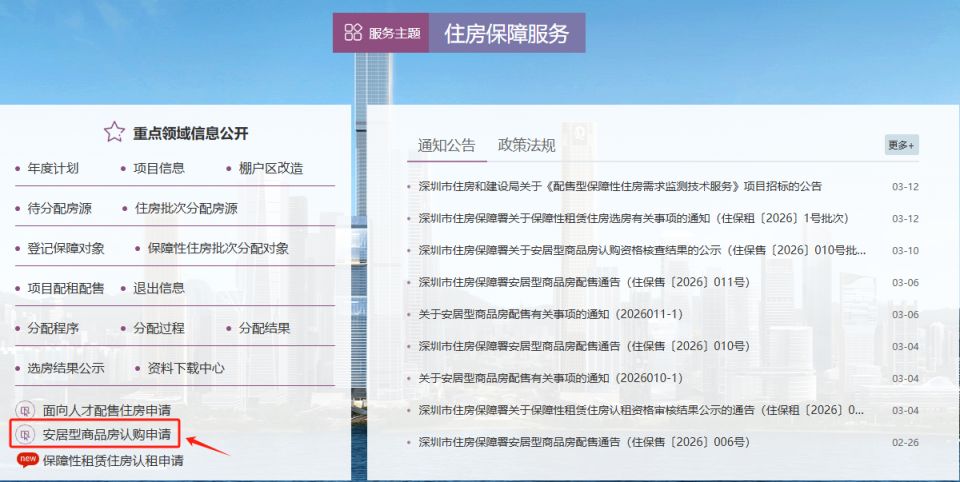Image resolution: width=960 pixels, height=482 pixels.
Task: Switch to the 通知公告 tab
Action: pyautogui.click(x=446, y=145)
